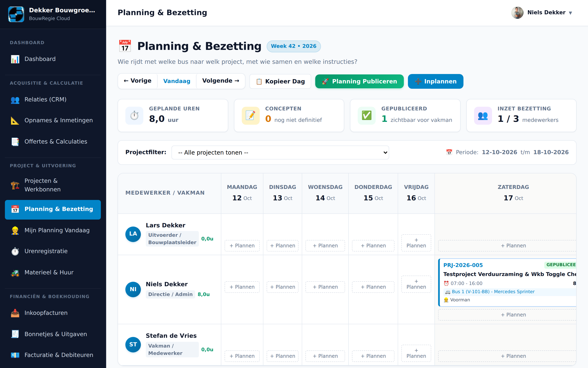Screen dimensions: 588x368
Task: Click the Inkoopfacturen inbox icon
Action: pyautogui.click(x=15, y=313)
